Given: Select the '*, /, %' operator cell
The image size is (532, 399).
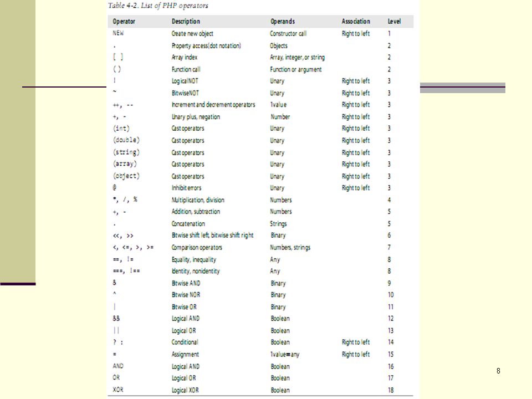Looking at the screenshot, I should pos(125,200).
